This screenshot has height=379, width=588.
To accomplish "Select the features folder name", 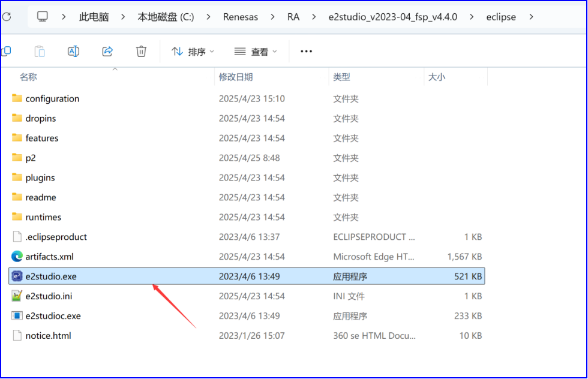I will (x=42, y=138).
